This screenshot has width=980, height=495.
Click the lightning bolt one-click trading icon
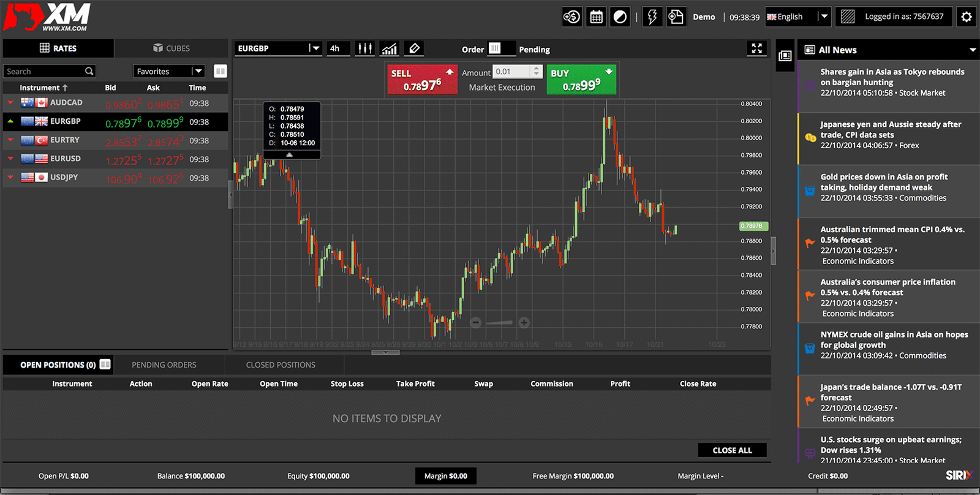[652, 17]
